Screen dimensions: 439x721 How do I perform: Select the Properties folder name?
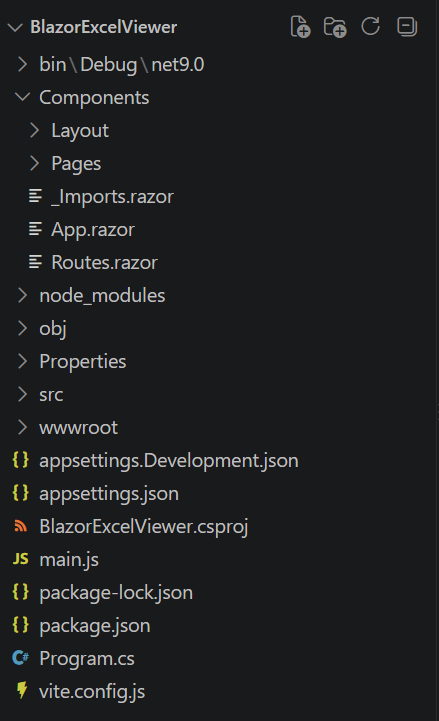(x=83, y=361)
